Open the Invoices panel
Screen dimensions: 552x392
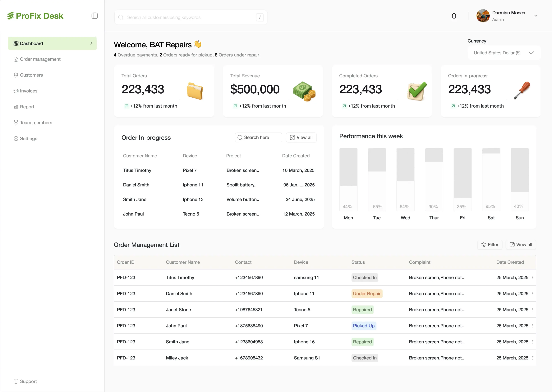coord(28,91)
